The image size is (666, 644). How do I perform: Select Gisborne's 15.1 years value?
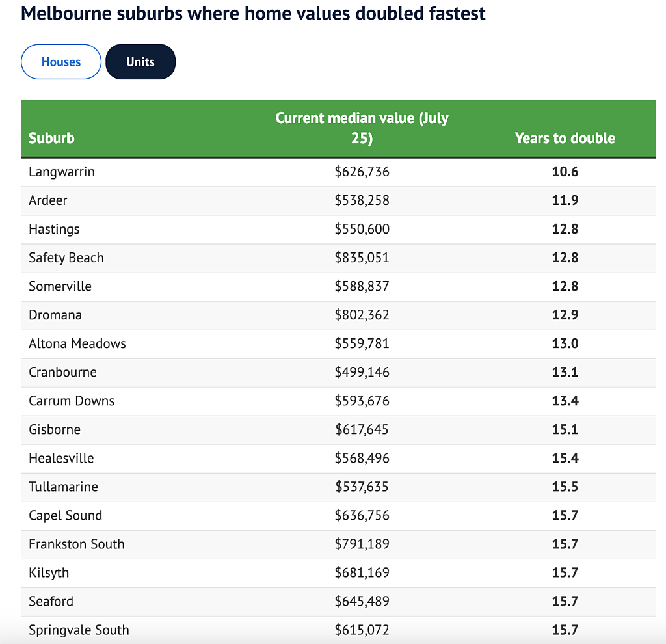565,429
